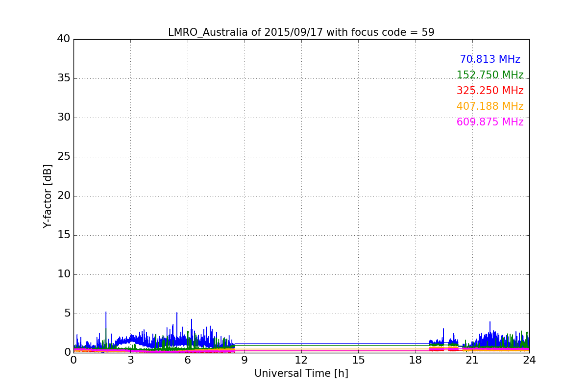588x392 pixels.
Task: Click the 9 tick on the time axis
Action: pyautogui.click(x=244, y=360)
